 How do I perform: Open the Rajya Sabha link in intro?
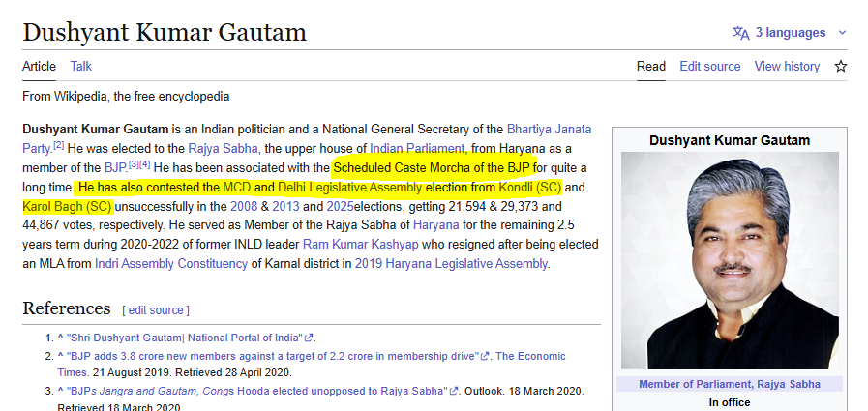point(223,148)
